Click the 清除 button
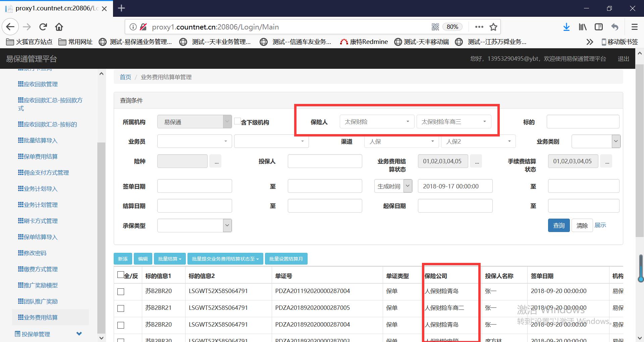 click(582, 226)
